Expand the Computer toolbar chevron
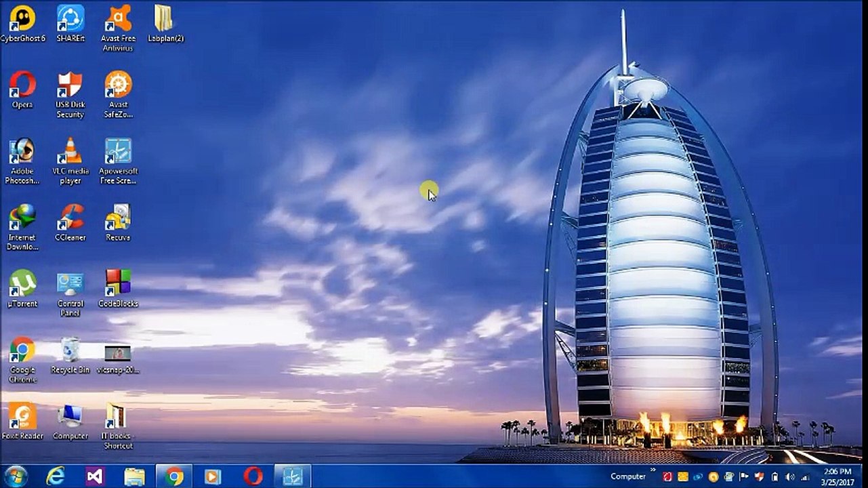This screenshot has width=868, height=488. [653, 470]
